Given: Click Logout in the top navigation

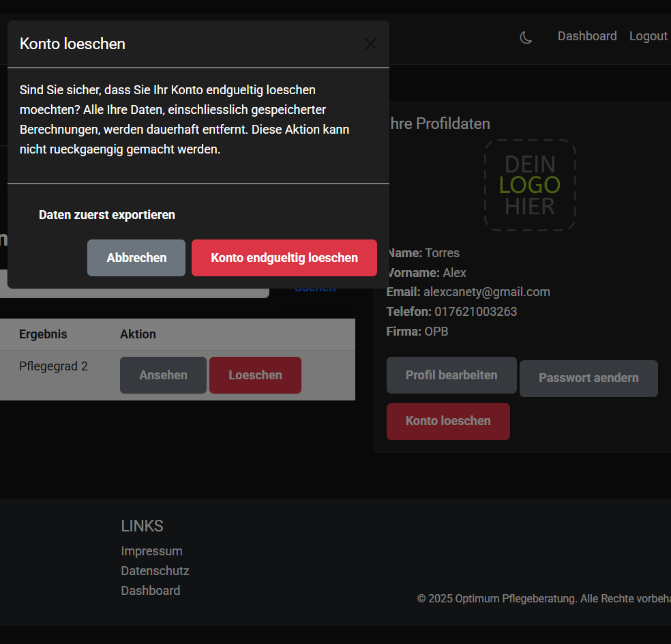Looking at the screenshot, I should 648,36.
